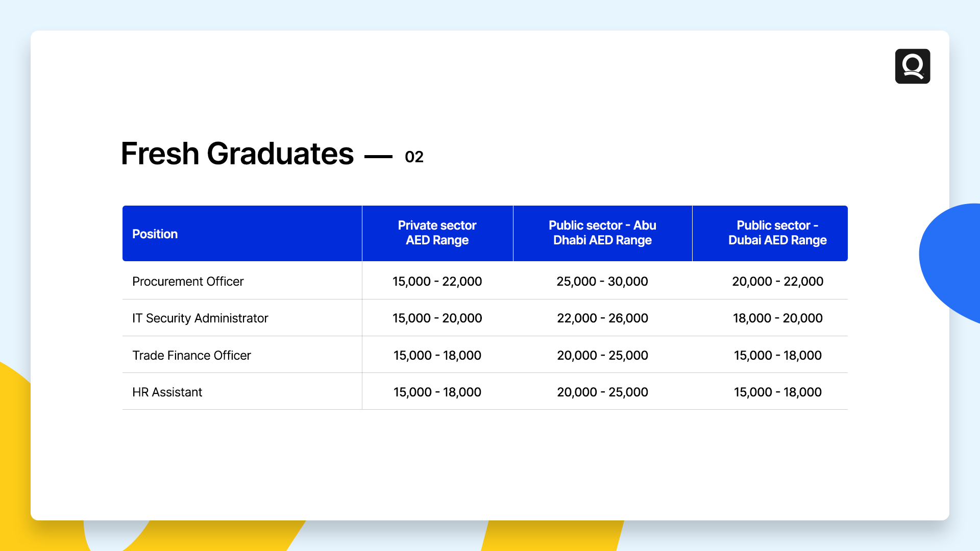
Task: Select the Position column header
Action: pos(155,234)
